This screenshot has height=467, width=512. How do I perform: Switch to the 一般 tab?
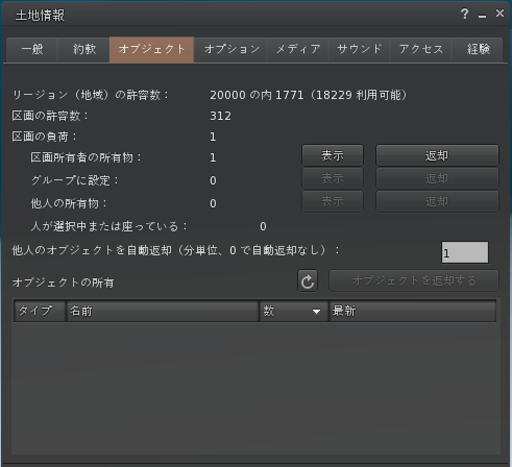coord(32,49)
